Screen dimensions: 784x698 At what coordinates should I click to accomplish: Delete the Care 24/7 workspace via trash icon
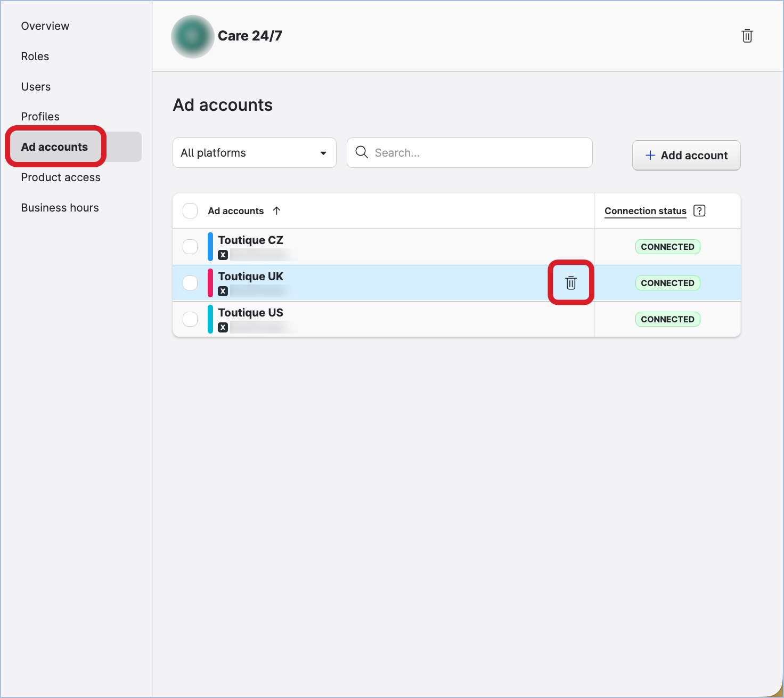click(x=747, y=36)
